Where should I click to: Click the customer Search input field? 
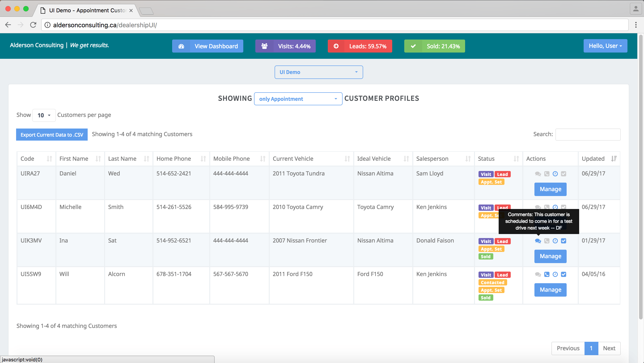pos(588,134)
